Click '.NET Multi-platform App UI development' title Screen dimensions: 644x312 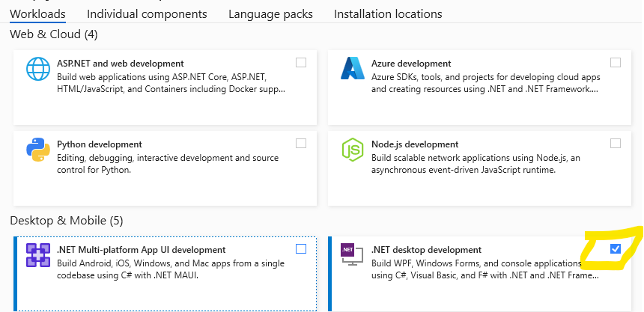pyautogui.click(x=142, y=250)
